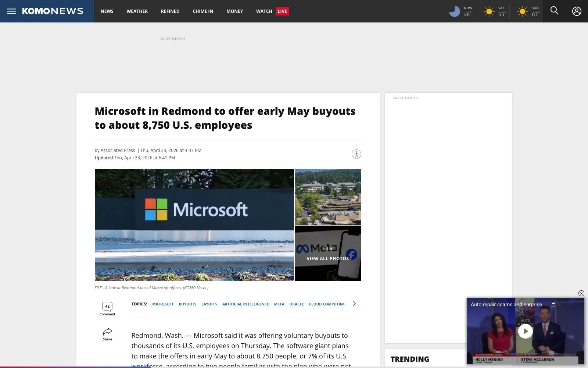Expand the topics list with the arrow
This screenshot has height=368, width=588.
pyautogui.click(x=354, y=304)
